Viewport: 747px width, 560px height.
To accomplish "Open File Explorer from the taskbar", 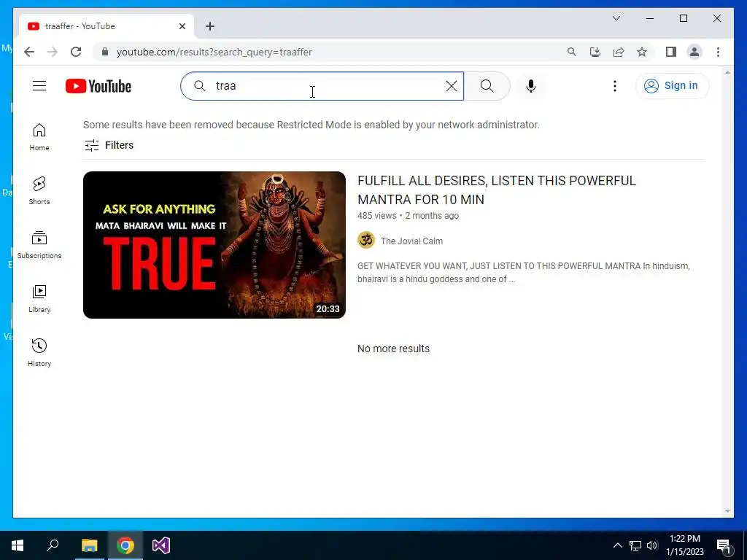I will click(89, 545).
